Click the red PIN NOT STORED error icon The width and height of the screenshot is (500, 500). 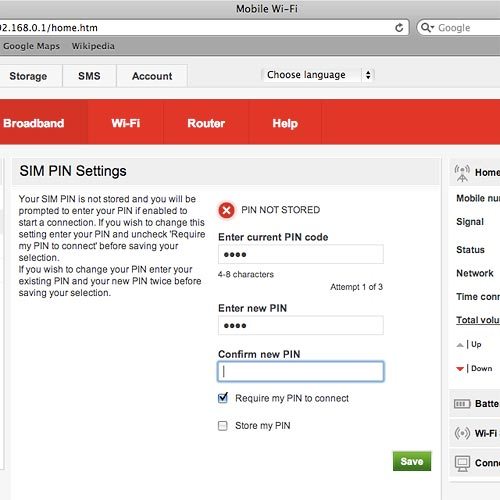click(x=226, y=210)
